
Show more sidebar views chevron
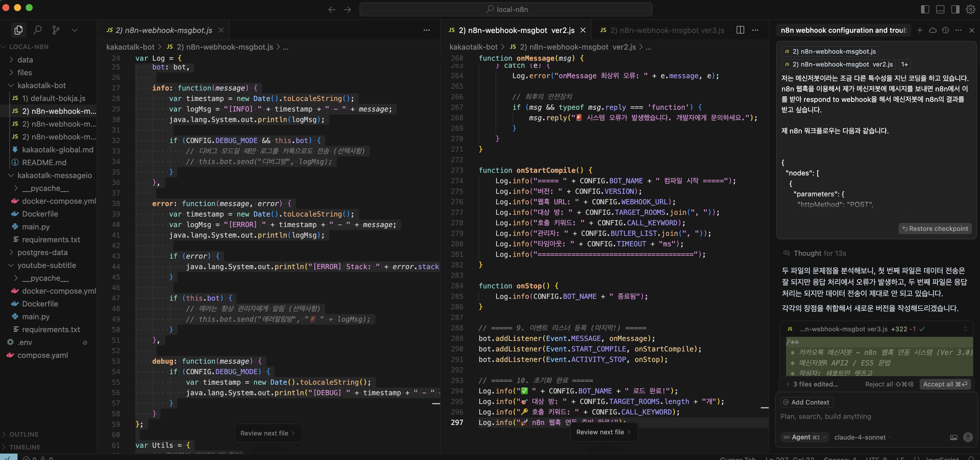coord(75,30)
